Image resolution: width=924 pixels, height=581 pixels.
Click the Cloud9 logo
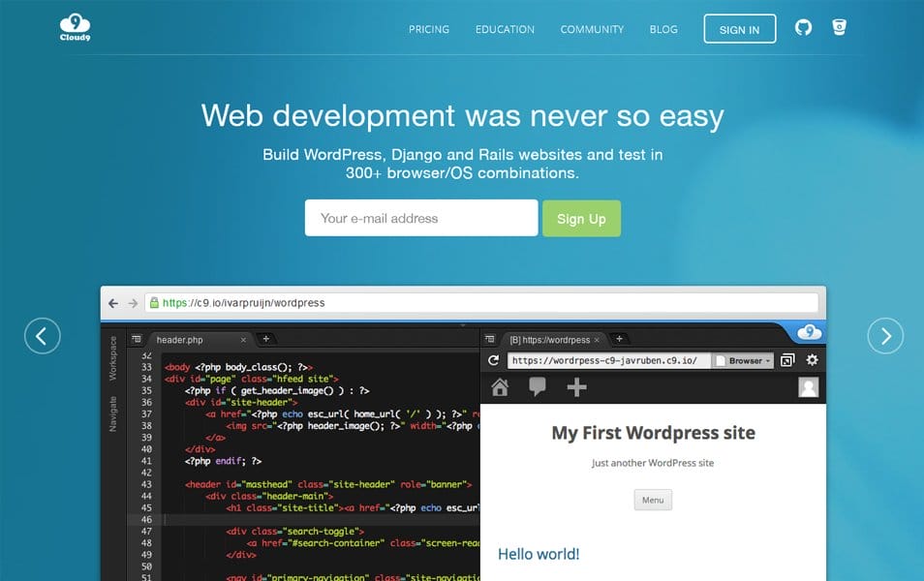[x=75, y=28]
